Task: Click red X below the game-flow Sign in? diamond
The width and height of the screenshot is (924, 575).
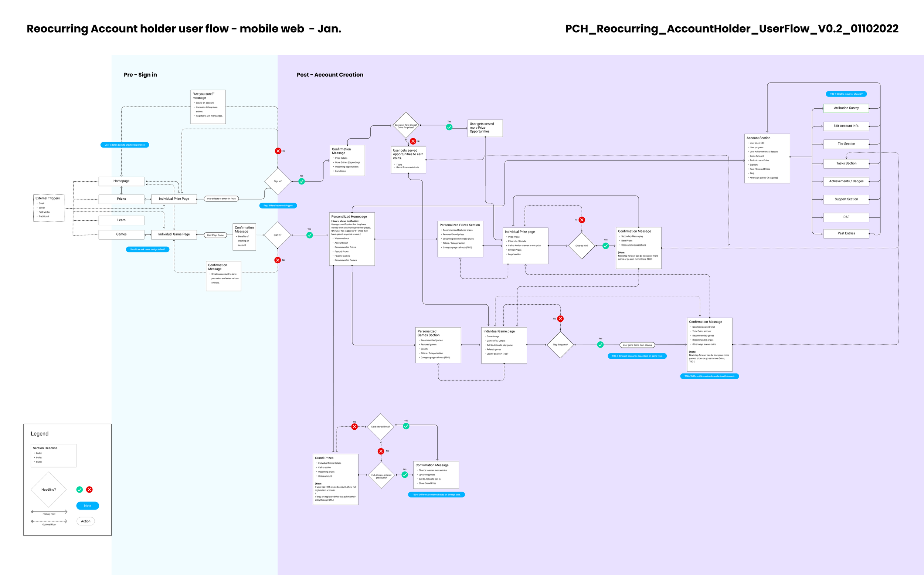Action: 278,260
